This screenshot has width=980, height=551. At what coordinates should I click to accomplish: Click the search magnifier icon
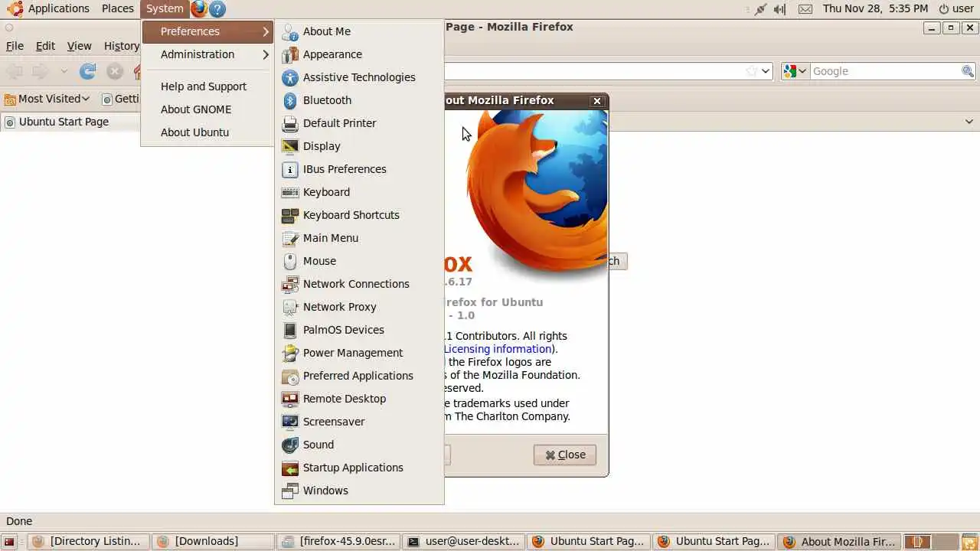[x=968, y=71]
